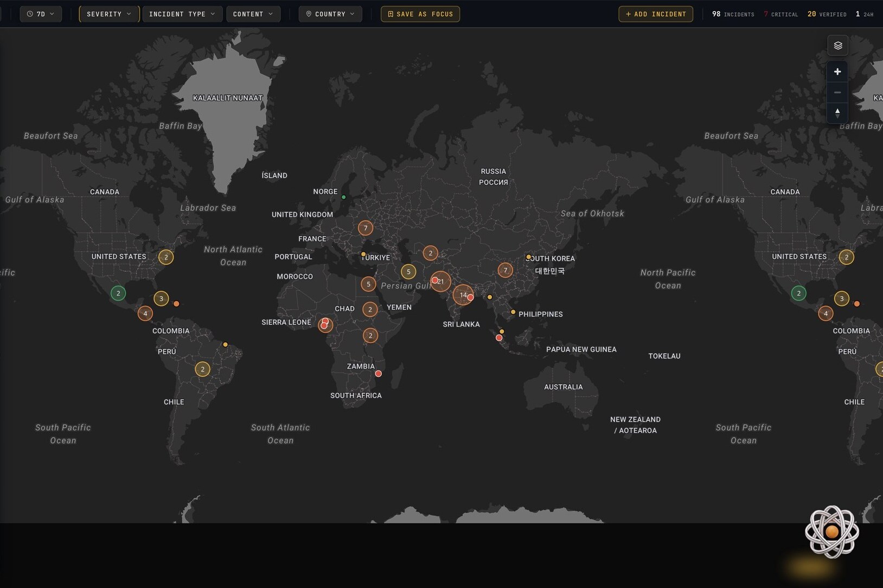Click the Russia country label

click(x=494, y=177)
